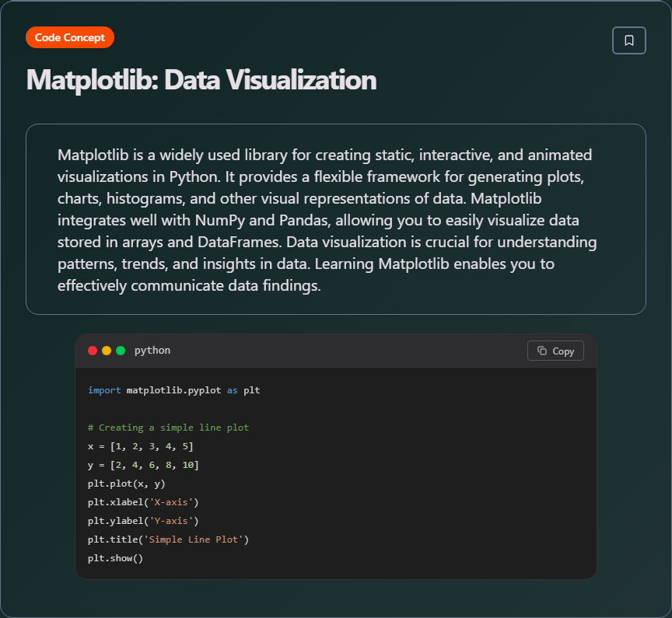672x618 pixels.
Task: Click the 'x = [1, 2, 3, 4, 5]' line
Action: pos(141,446)
